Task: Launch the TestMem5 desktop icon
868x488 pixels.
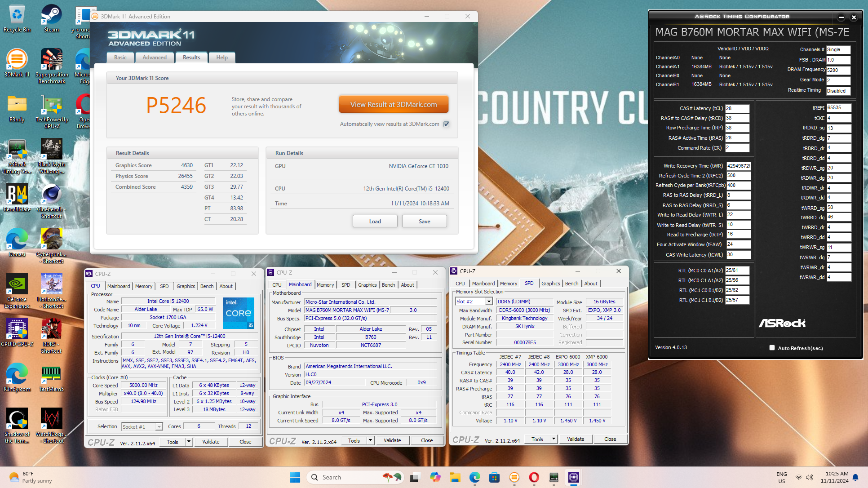Action: [52, 377]
